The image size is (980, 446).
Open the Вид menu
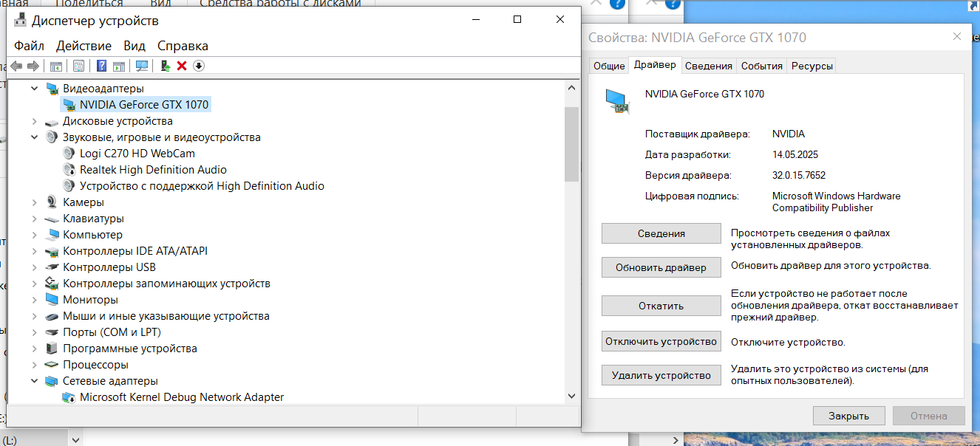click(135, 46)
